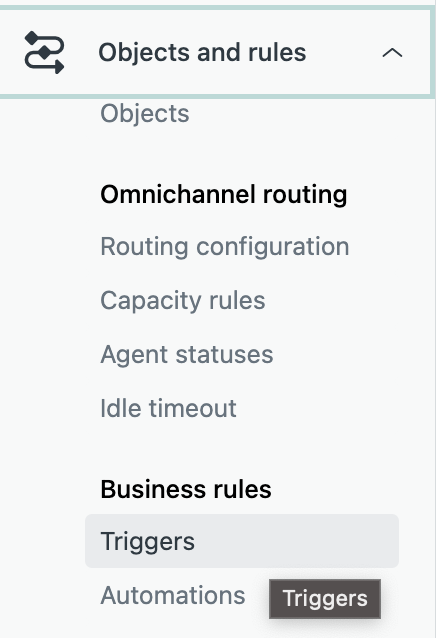
Task: Pick Agent statuses from the sidebar
Action: point(187,354)
